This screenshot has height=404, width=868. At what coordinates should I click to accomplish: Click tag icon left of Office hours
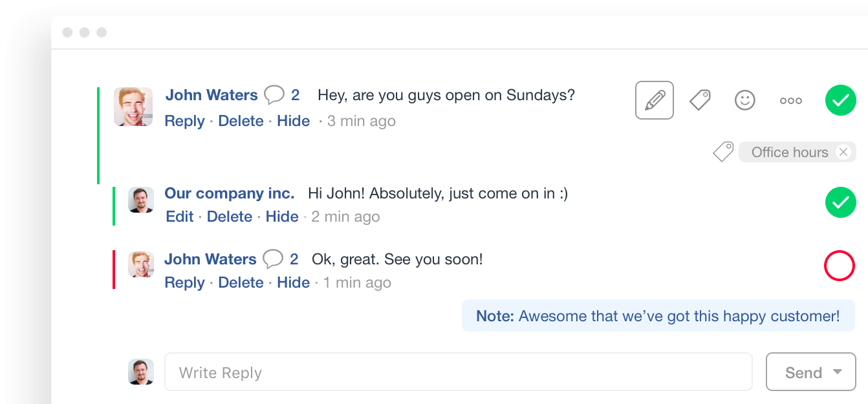[723, 152]
